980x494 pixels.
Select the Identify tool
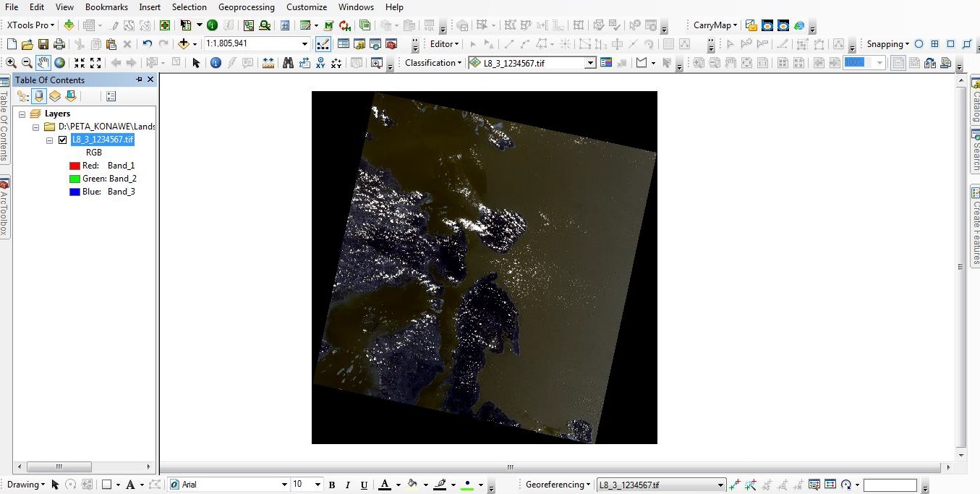point(216,62)
